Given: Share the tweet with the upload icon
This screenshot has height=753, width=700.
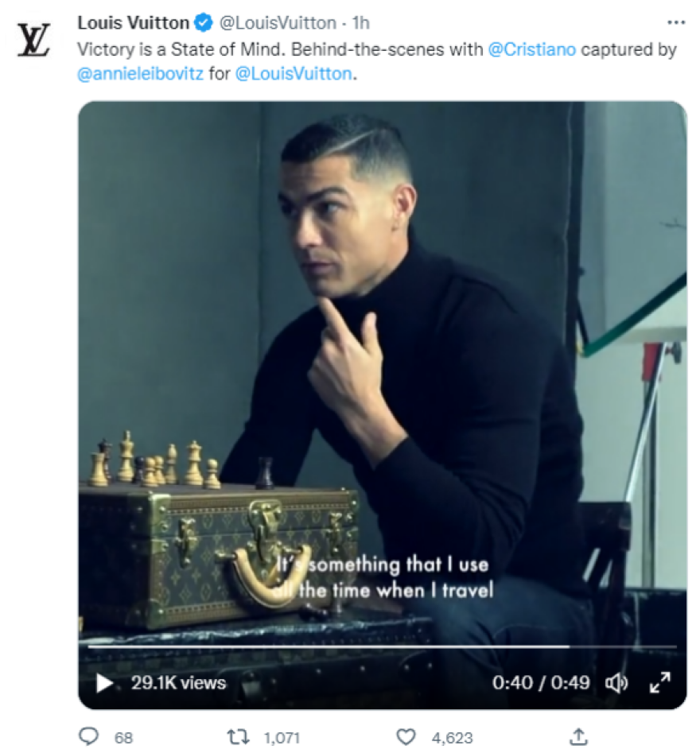Looking at the screenshot, I should (578, 736).
